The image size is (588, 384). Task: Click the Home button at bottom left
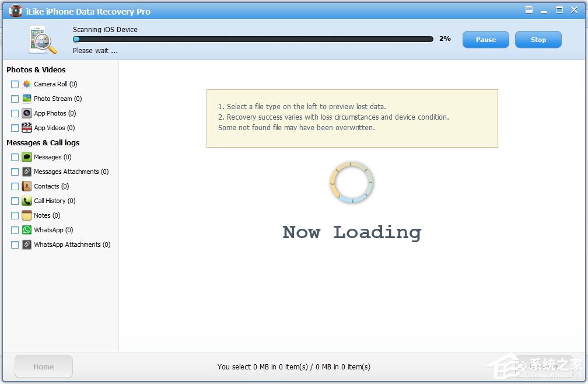tap(43, 366)
